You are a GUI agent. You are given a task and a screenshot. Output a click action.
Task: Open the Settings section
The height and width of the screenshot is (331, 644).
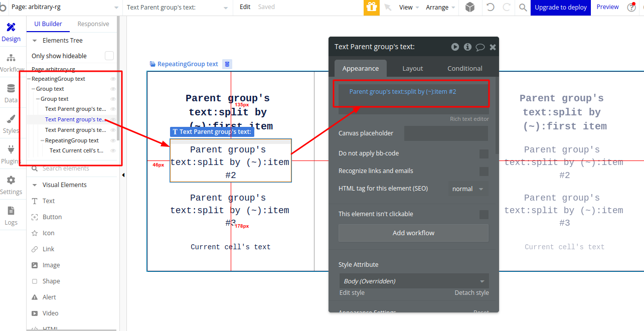(11, 185)
